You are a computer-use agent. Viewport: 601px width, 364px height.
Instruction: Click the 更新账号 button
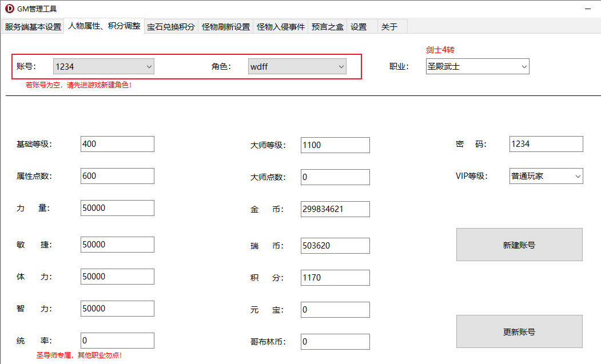point(519,332)
